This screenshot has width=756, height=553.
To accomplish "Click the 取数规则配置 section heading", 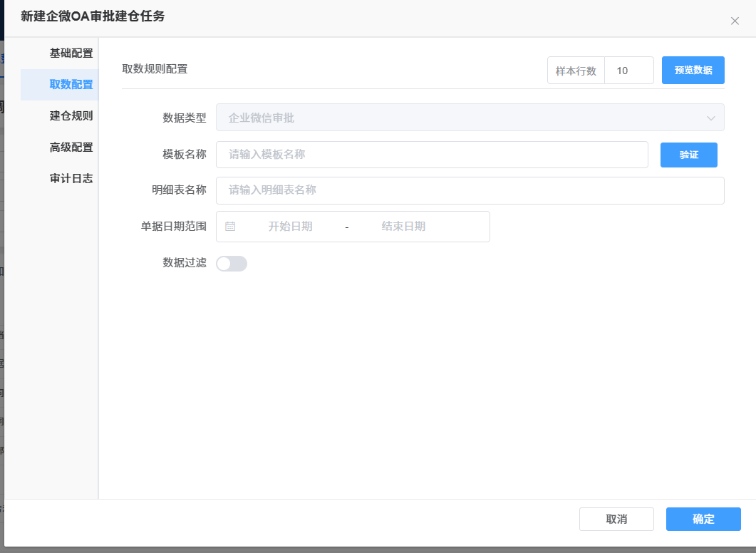I will (155, 69).
